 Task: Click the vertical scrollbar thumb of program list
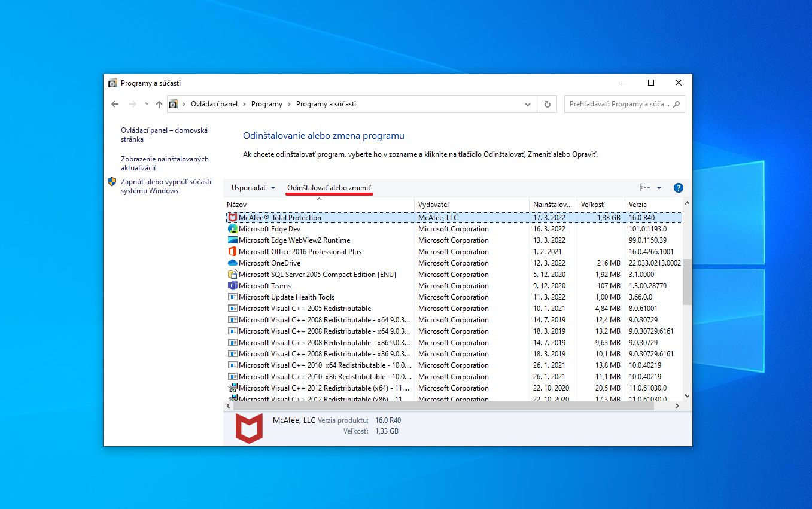(687, 282)
